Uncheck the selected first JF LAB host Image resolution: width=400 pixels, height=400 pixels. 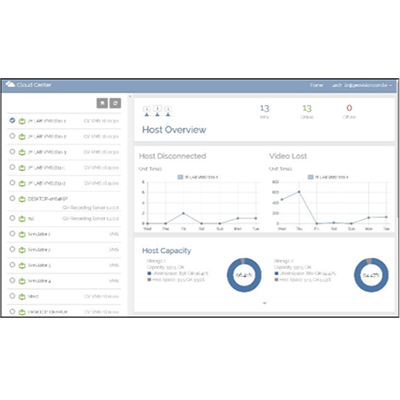point(12,120)
